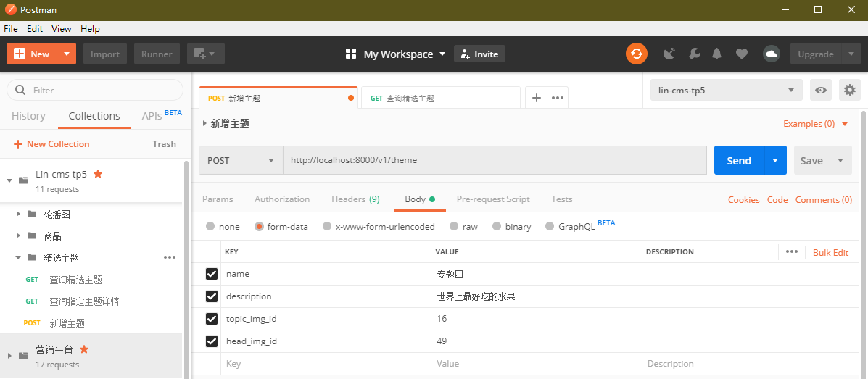
Task: Click the unsaved orange dot on 新增主题 tab
Action: (x=350, y=99)
